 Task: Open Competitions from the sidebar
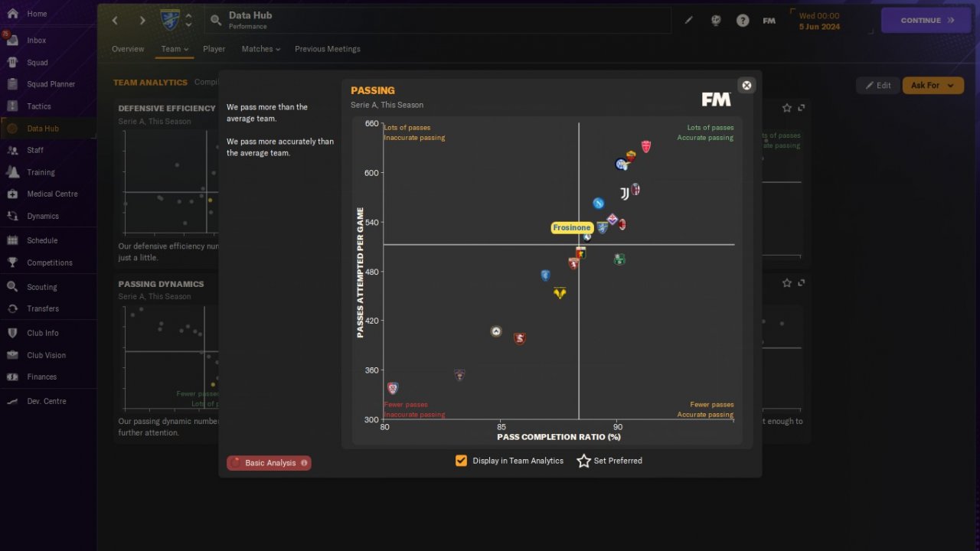(48, 262)
